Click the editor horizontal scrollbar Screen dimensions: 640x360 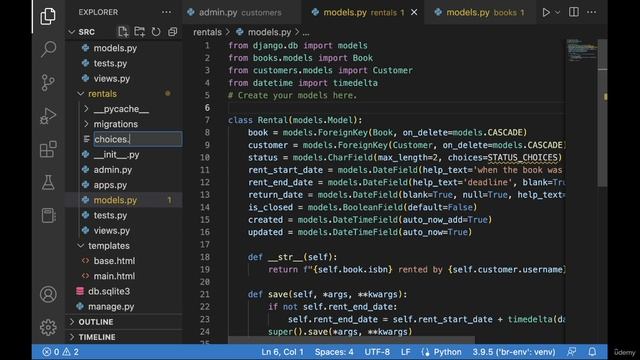tap(351, 340)
